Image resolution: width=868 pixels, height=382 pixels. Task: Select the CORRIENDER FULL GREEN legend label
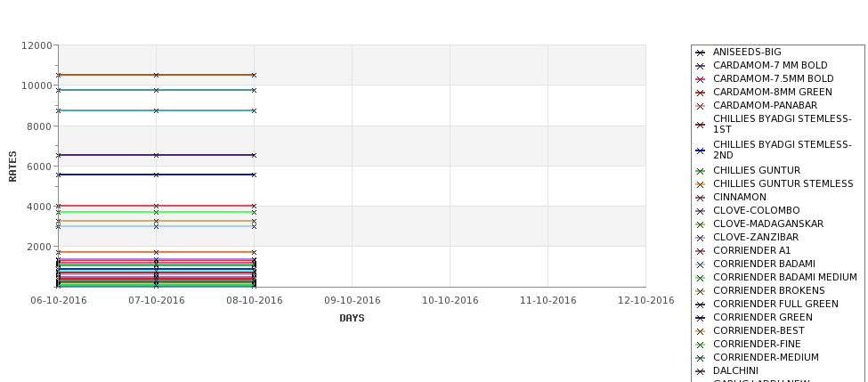pos(775,304)
